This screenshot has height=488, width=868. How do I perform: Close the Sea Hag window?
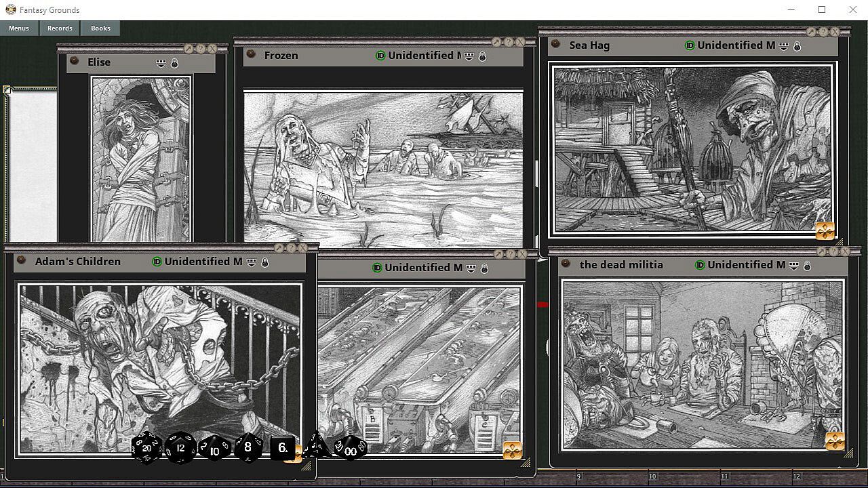[x=835, y=32]
